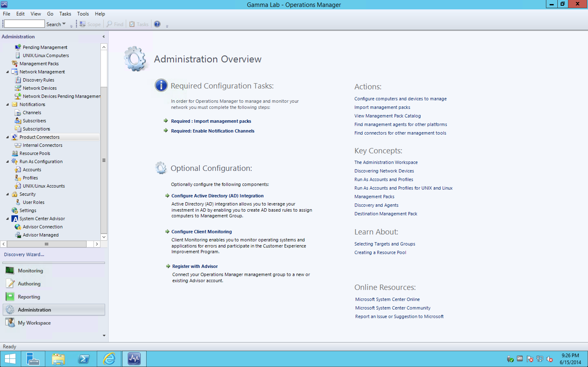The image size is (588, 367).
Task: Open the Reporting workspace icon
Action: click(10, 297)
